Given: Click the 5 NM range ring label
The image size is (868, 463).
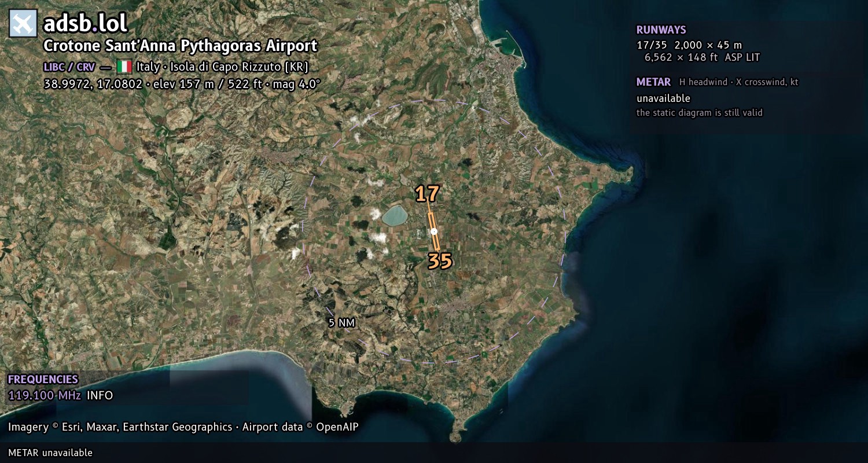Looking at the screenshot, I should (341, 323).
